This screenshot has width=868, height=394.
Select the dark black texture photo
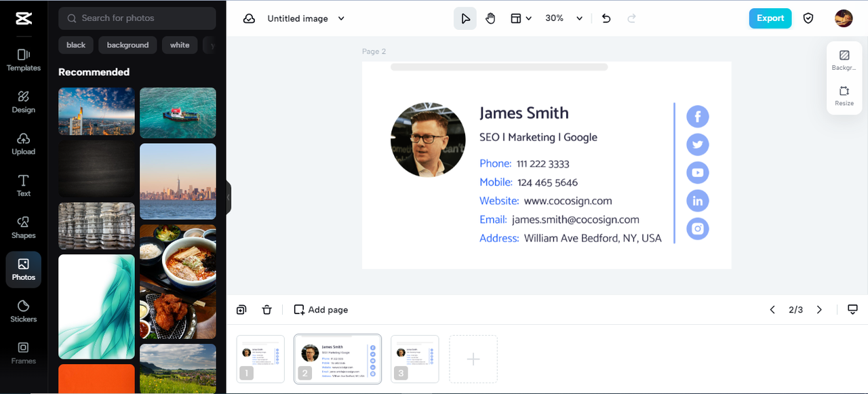point(96,169)
